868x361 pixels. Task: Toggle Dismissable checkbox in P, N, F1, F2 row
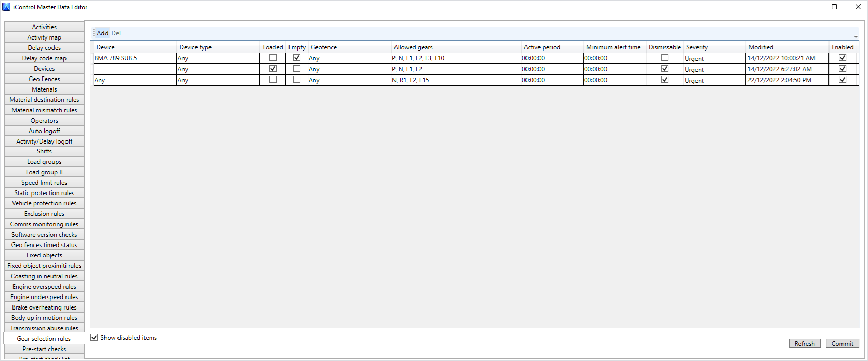[x=665, y=69]
